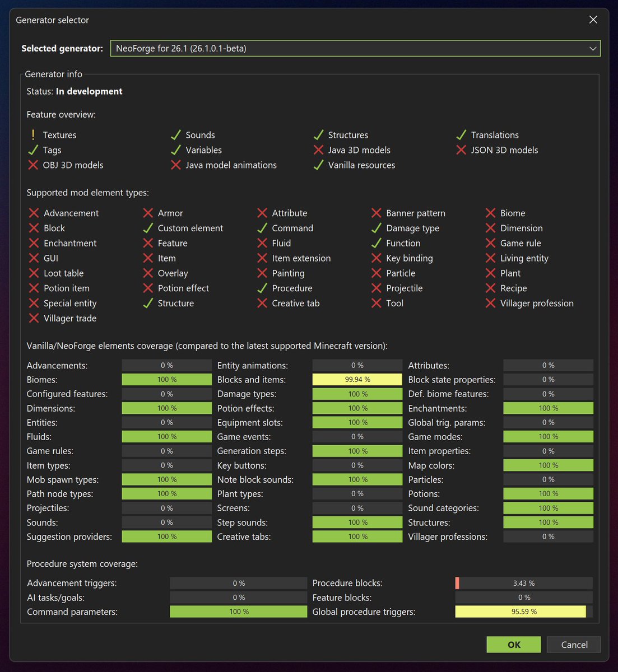
Task: Click the 'Note block sounds:' label
Action: pyautogui.click(x=255, y=479)
